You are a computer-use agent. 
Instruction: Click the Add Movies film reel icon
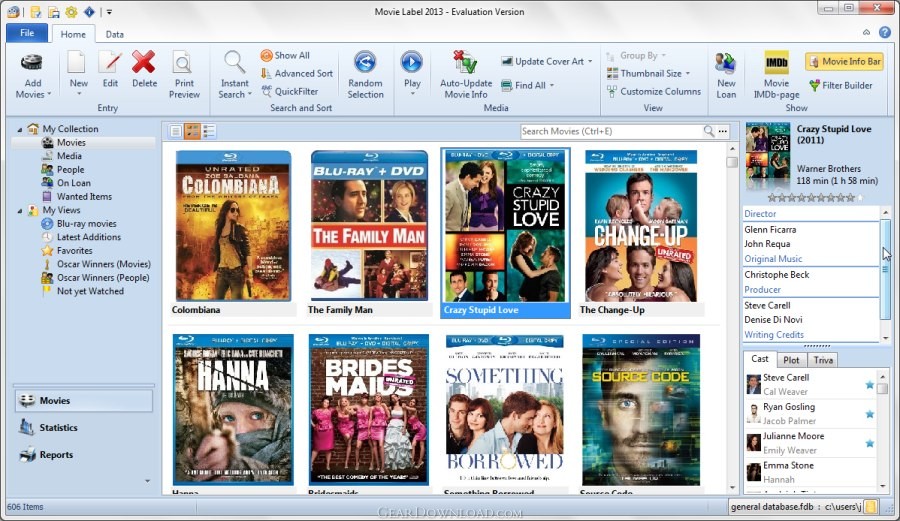[x=32, y=63]
